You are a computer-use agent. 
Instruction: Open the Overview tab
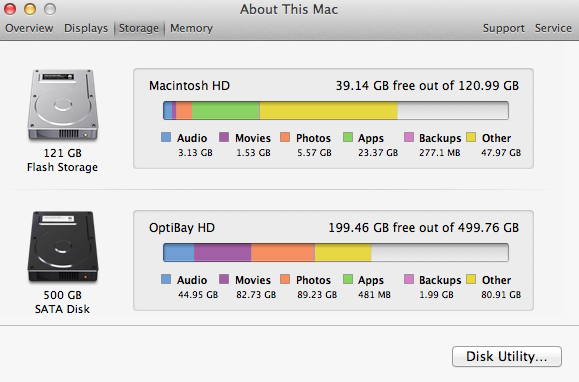click(x=29, y=28)
